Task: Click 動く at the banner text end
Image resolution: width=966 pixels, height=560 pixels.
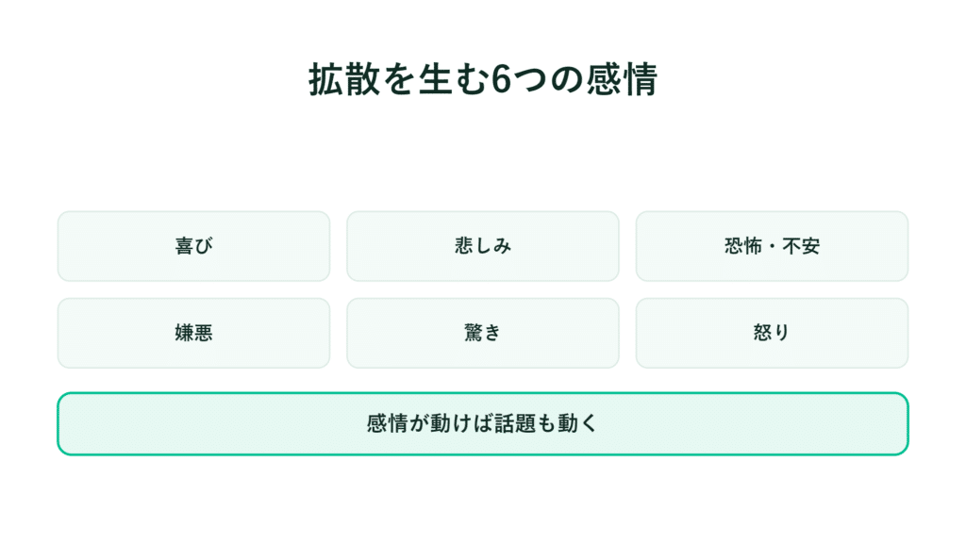Action: tap(578, 423)
